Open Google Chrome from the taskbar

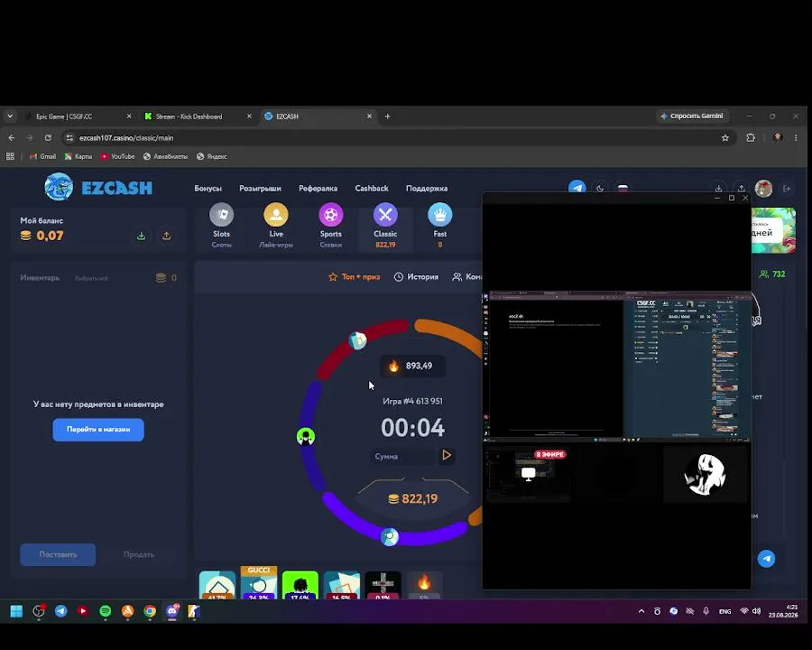coord(150,611)
